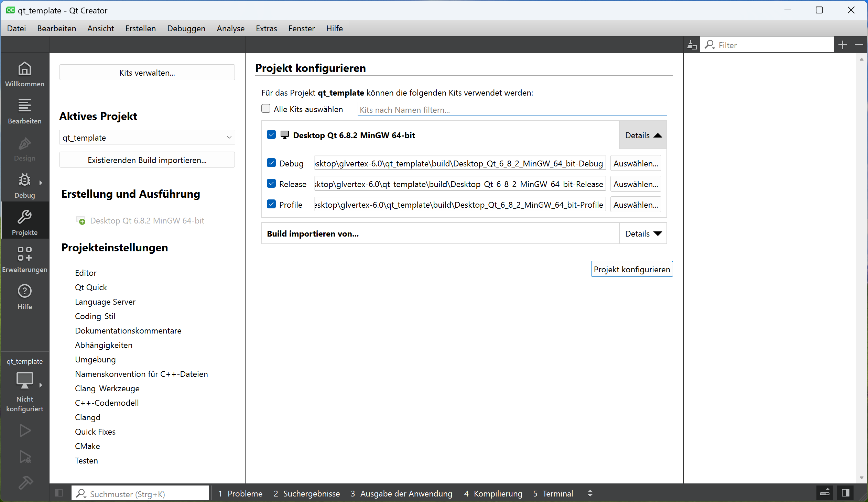Collapse Details of Desktop Qt kit
The image size is (868, 502).
643,135
